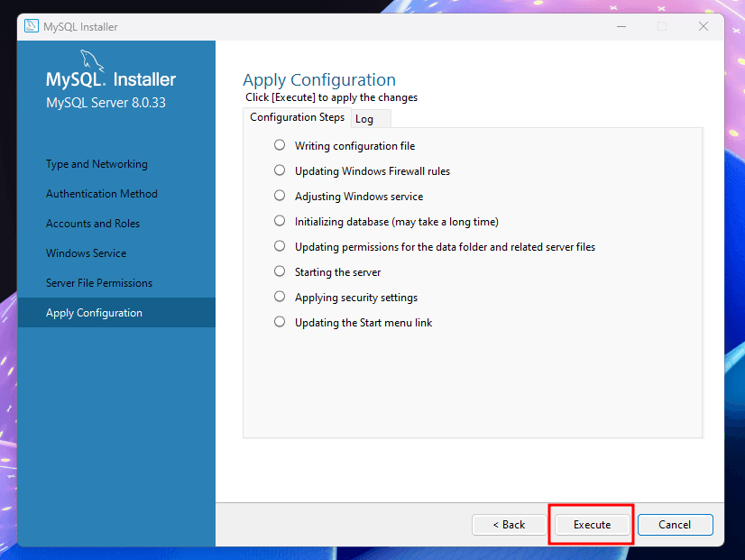Viewport: 745px width, 560px height.
Task: Select Apply Configuration in the sidebar
Action: coord(116,313)
